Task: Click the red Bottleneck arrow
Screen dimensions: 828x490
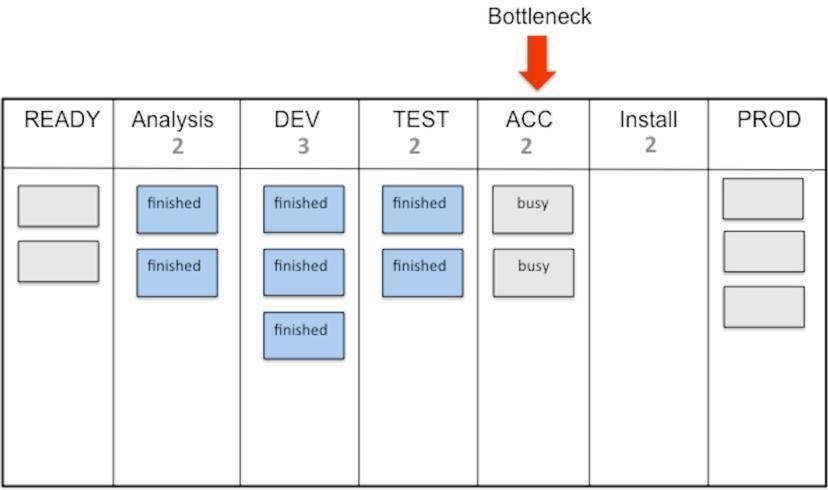Action: [x=537, y=62]
